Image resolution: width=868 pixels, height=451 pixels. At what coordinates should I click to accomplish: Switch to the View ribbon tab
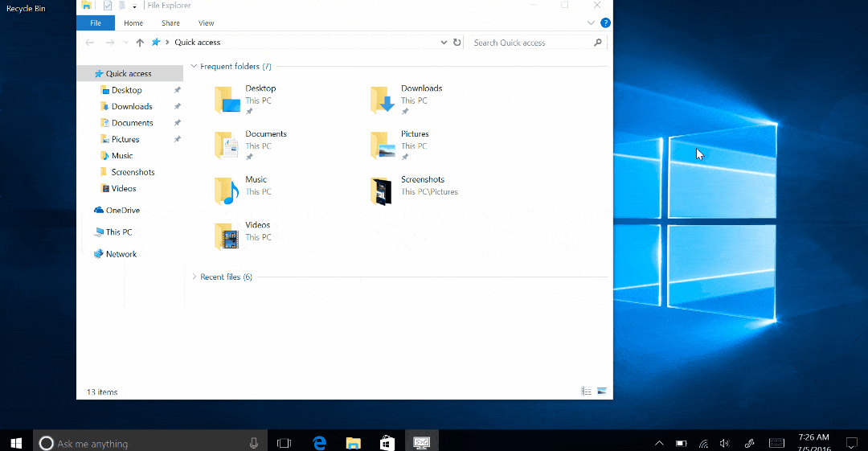[206, 23]
